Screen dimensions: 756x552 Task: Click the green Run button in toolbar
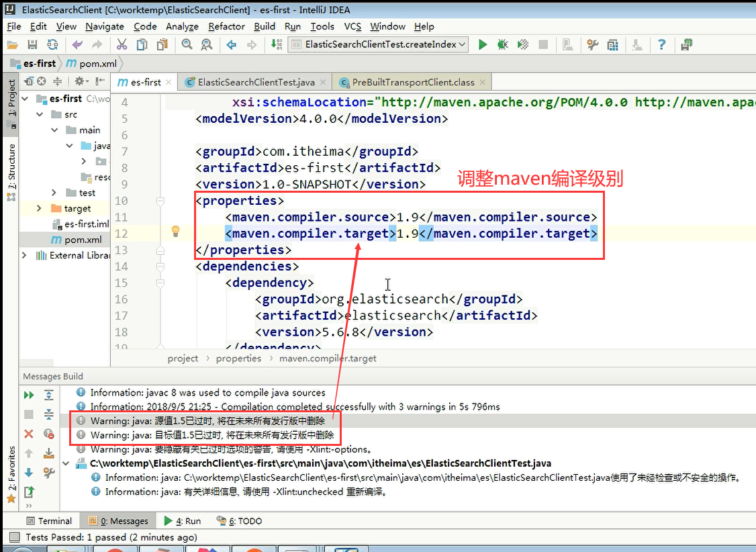[x=482, y=45]
